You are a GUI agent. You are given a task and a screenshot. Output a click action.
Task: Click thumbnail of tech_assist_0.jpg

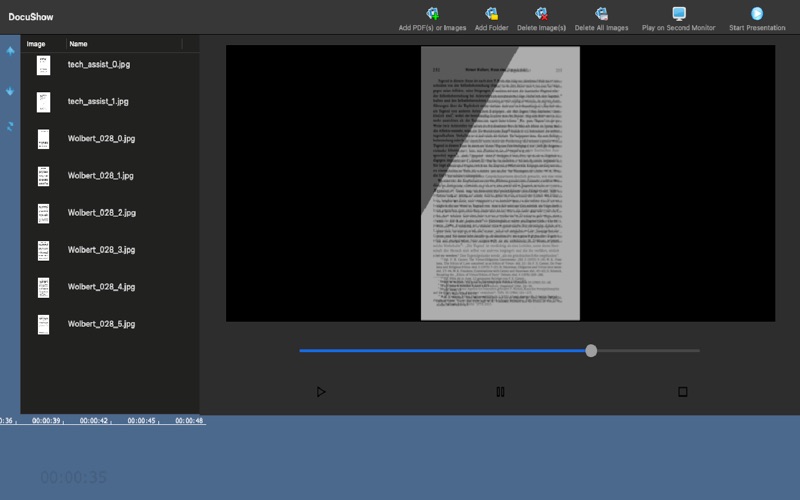43,65
